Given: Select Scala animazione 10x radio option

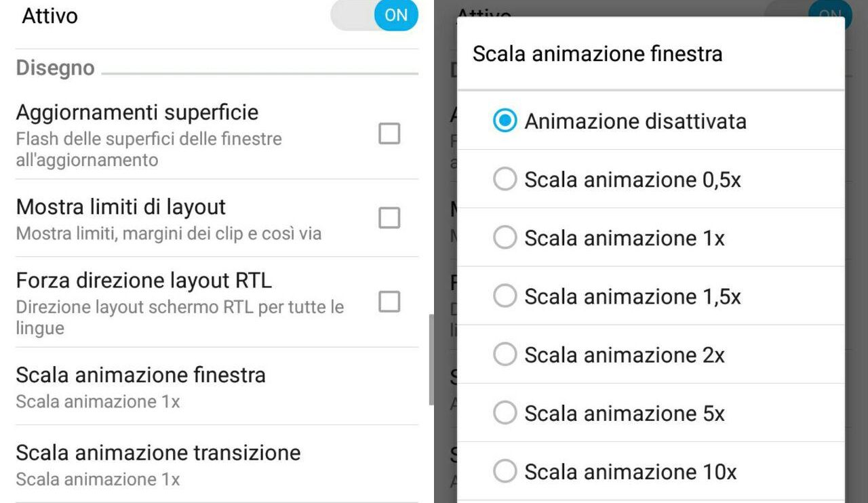Looking at the screenshot, I should [505, 471].
